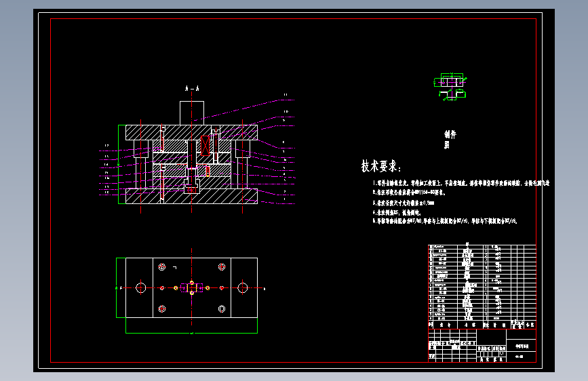Click the A-A section view label
Viewport: 588px width, 381px height.
pyautogui.click(x=192, y=89)
